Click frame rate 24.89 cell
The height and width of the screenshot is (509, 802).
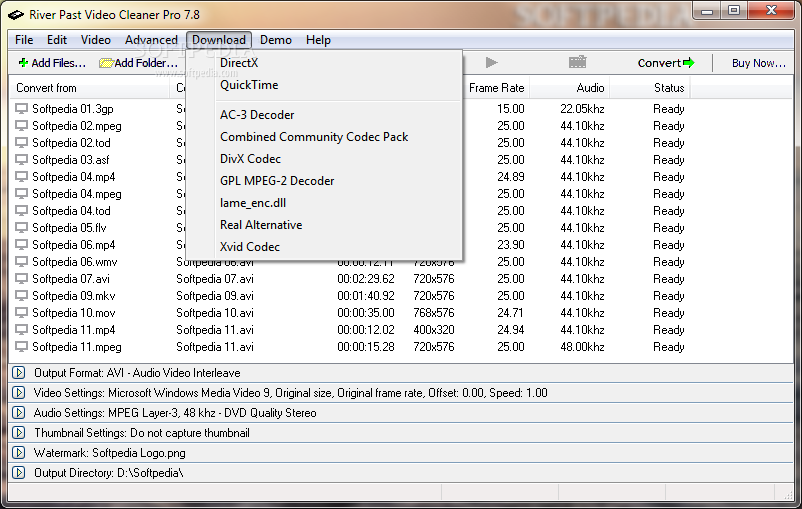click(510, 177)
